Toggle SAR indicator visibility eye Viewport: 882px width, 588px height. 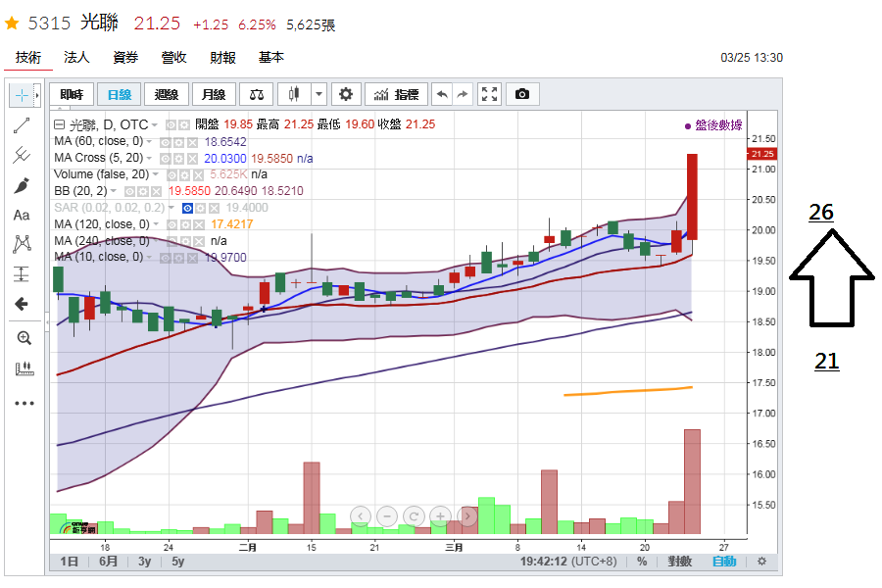click(x=187, y=208)
